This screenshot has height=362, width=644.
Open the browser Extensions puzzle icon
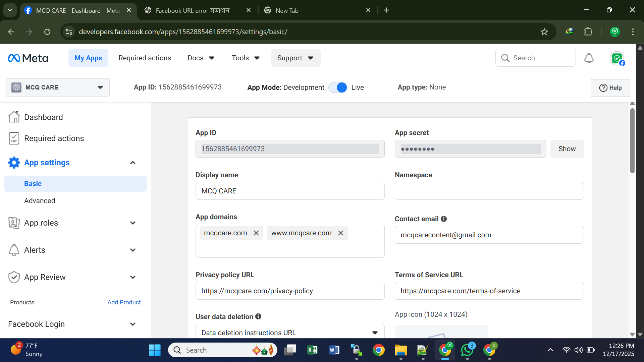588,32
